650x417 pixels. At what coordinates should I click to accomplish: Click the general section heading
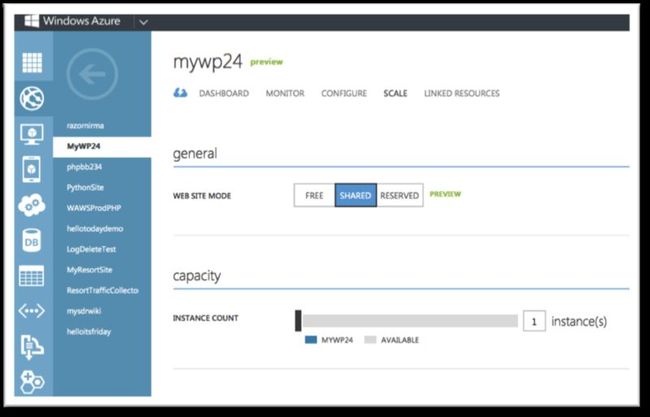pyautogui.click(x=195, y=154)
